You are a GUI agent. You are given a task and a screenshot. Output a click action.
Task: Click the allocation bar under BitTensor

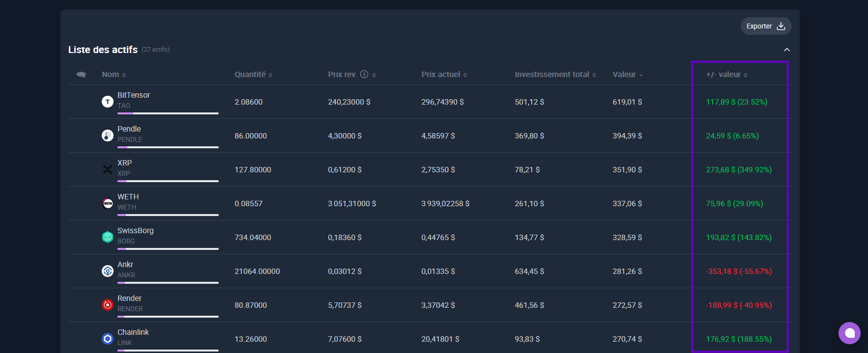(168, 113)
